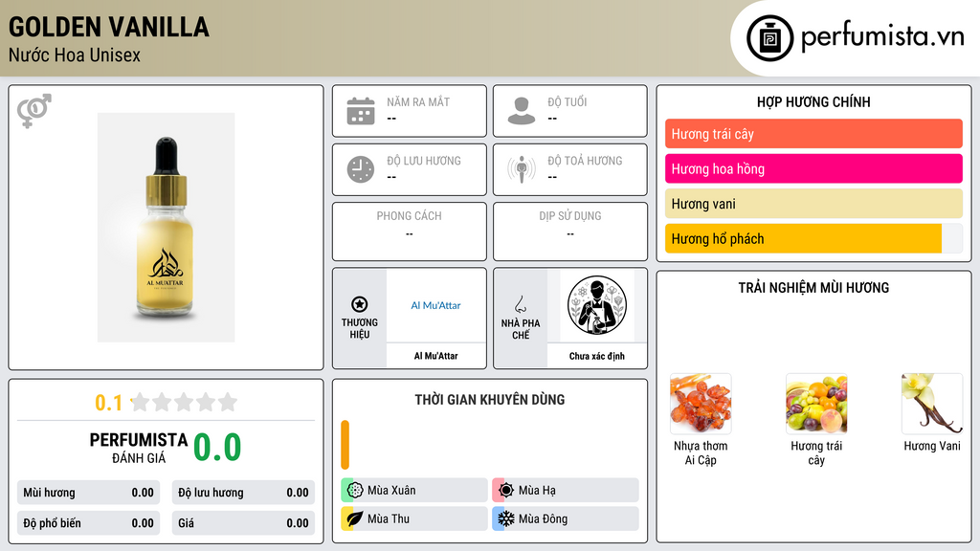
Task: Click the Dịp Sử Dụng info box
Action: pos(570,231)
